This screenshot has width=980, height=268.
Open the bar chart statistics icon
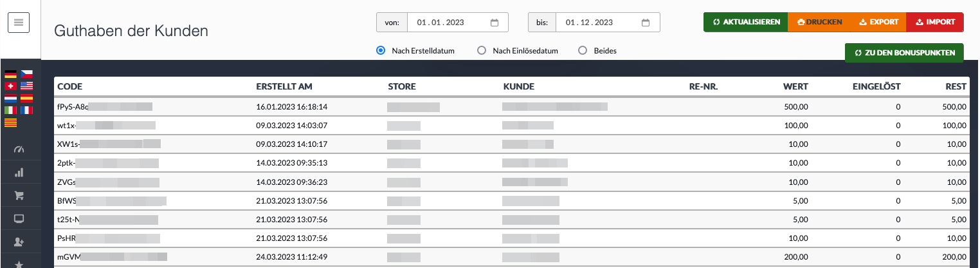click(19, 173)
